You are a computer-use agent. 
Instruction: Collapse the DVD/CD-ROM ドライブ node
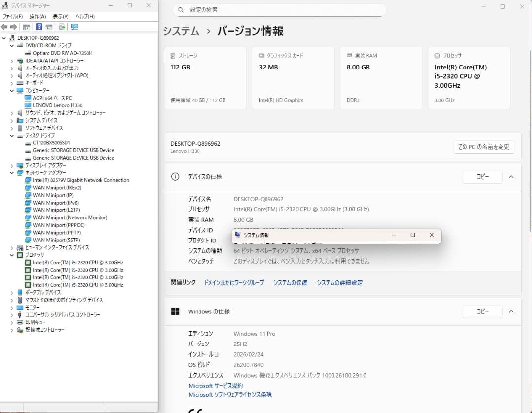tap(12, 45)
